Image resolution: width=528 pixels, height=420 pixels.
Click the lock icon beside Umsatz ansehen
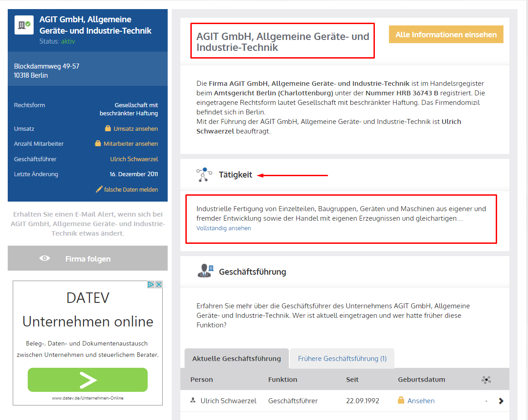pyautogui.click(x=108, y=128)
